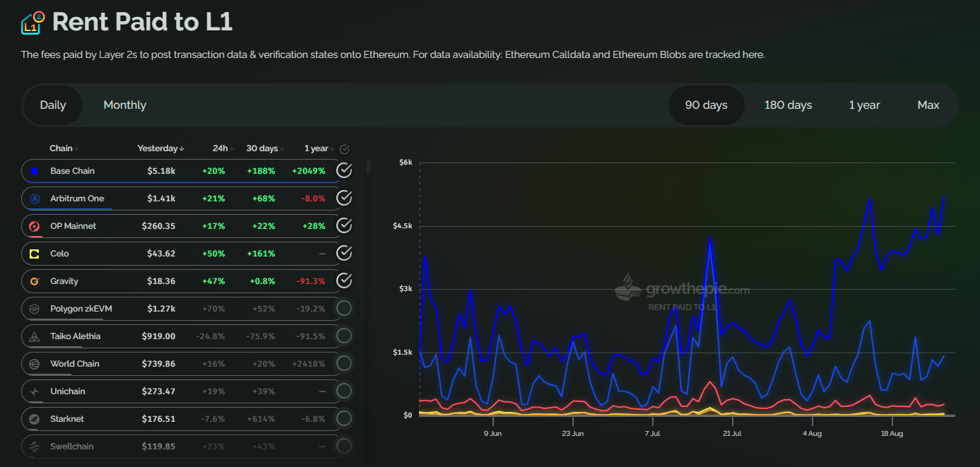Screen dimensions: 980x467
Task: Click the OP Mainnet chain icon
Action: click(34, 226)
